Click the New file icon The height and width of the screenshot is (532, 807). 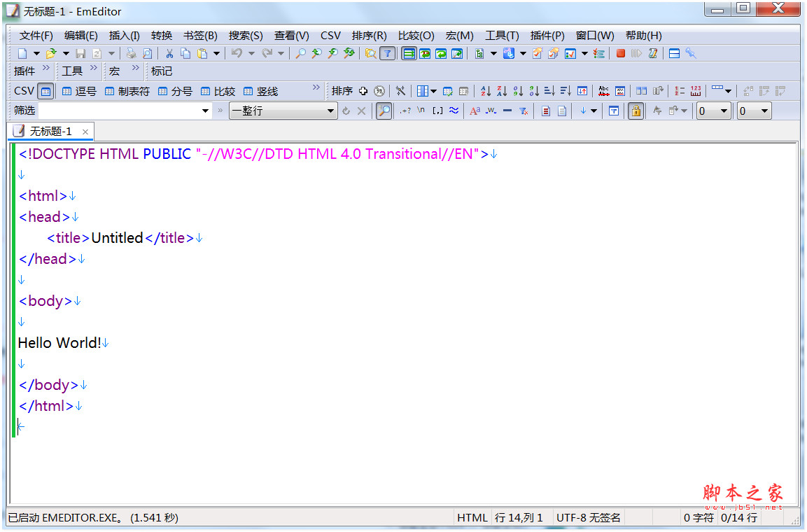[22, 53]
